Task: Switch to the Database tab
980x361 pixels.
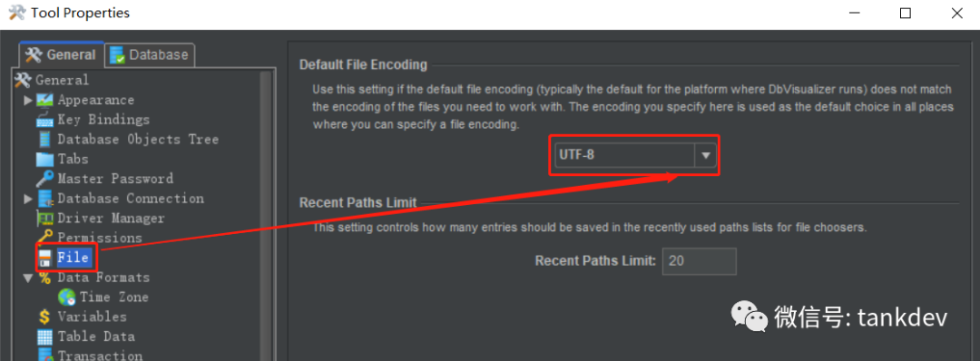Action: [x=150, y=55]
